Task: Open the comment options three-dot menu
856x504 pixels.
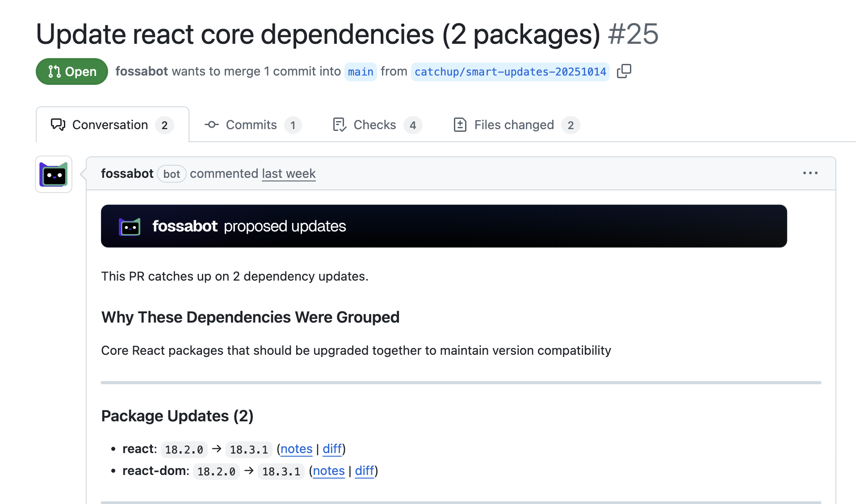Action: 810,173
